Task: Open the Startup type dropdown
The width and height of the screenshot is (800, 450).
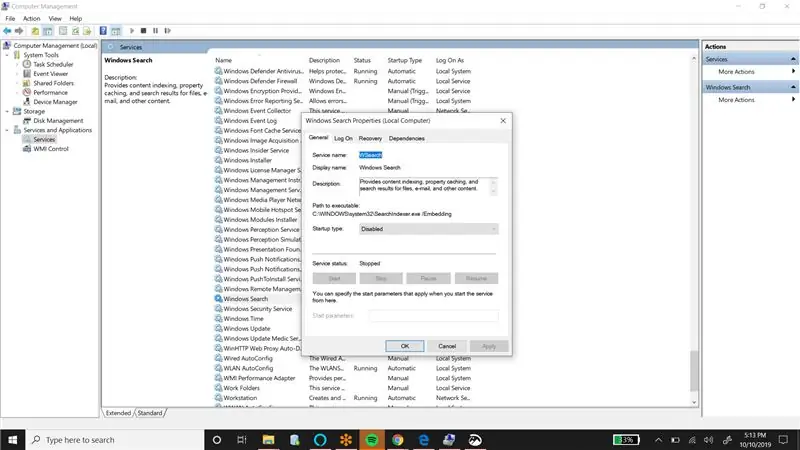Action: (x=429, y=229)
